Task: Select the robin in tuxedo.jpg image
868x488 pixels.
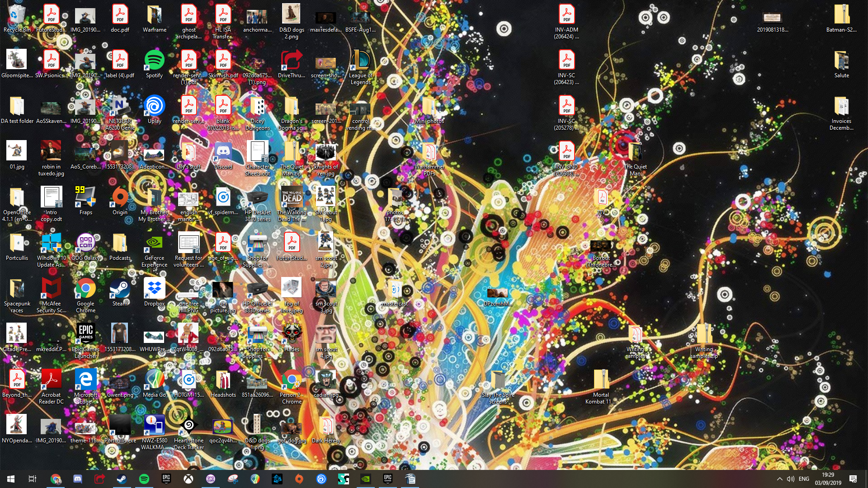Action: [51, 159]
